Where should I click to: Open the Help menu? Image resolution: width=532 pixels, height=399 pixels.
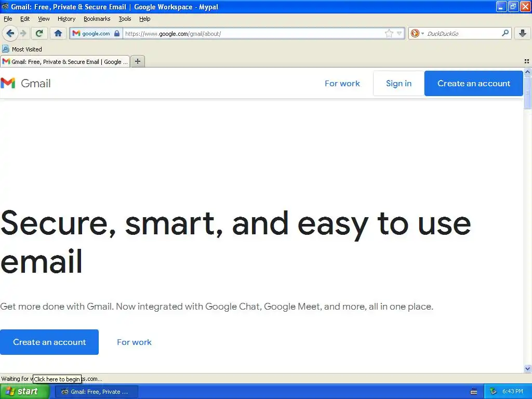[x=144, y=19]
